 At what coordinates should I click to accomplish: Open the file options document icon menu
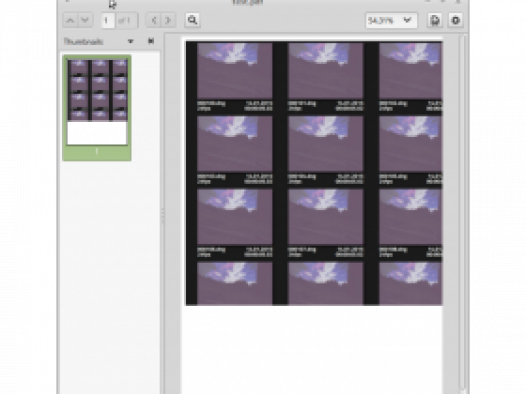435,20
